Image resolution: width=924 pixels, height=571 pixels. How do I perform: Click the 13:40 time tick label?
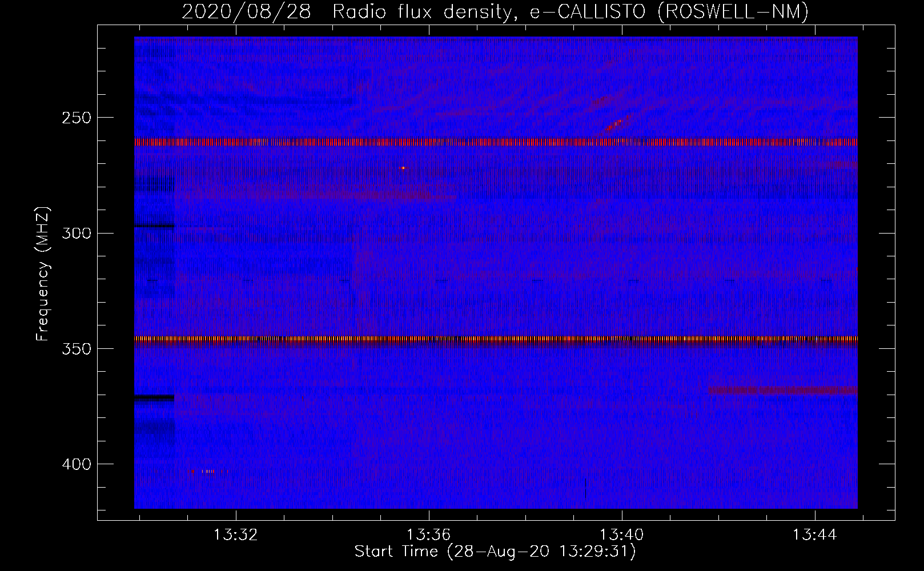621,534
